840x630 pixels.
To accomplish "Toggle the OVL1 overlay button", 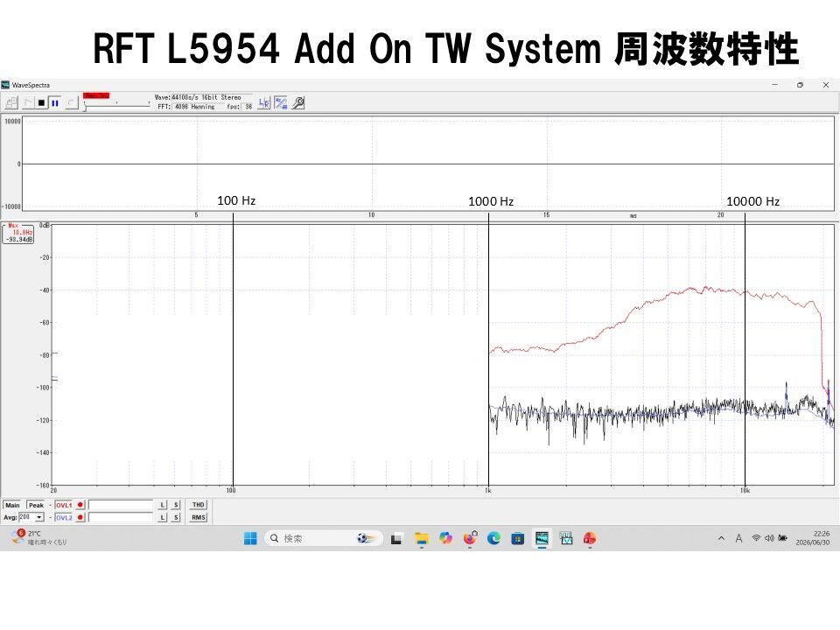I will click(64, 505).
